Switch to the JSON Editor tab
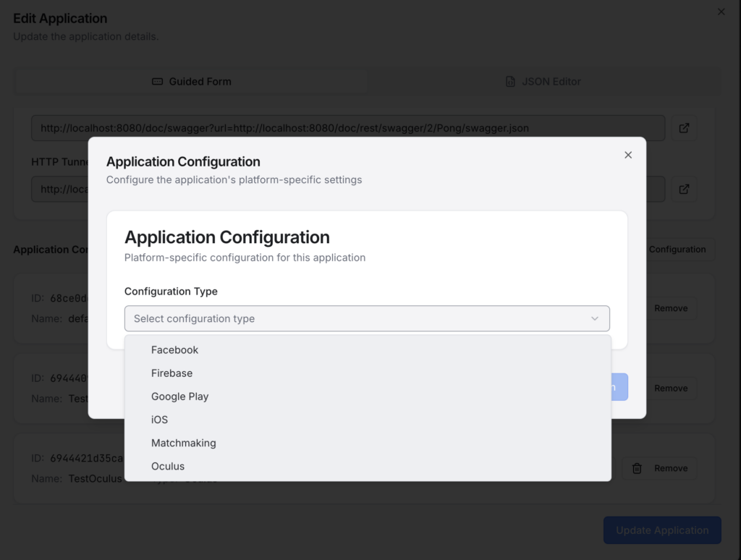 point(543,82)
